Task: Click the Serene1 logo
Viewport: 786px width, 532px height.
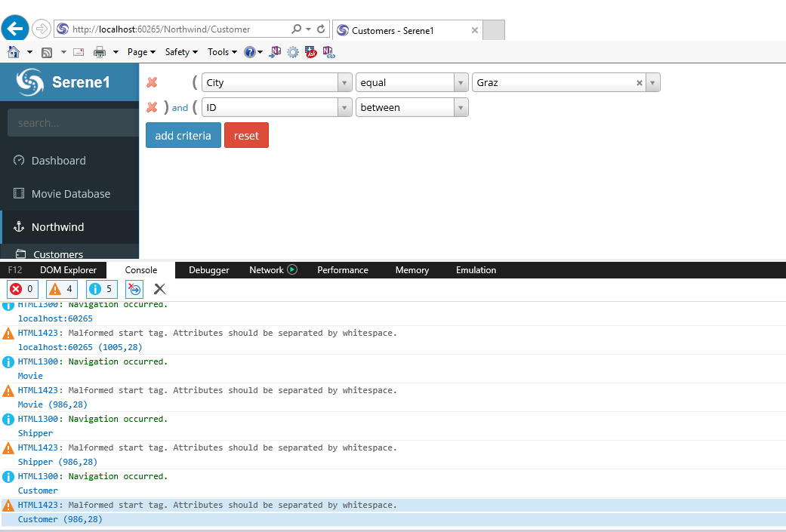Action: click(x=69, y=81)
